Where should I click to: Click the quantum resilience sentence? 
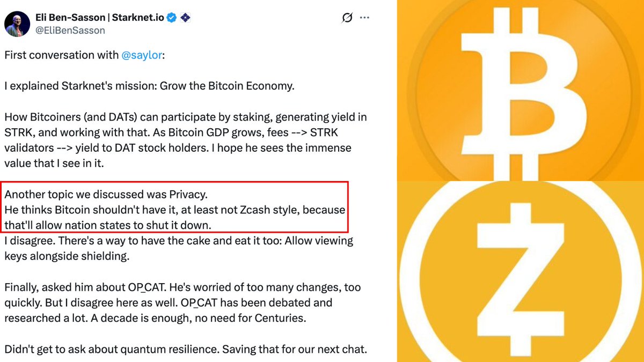click(185, 349)
